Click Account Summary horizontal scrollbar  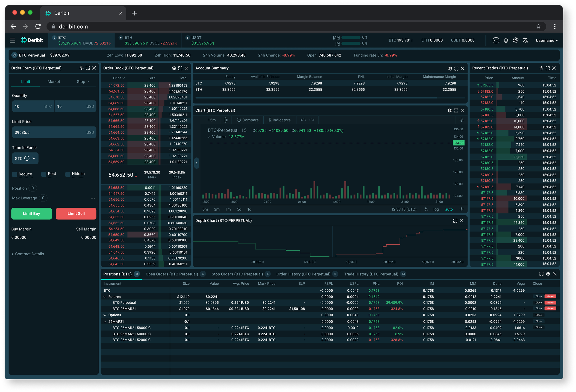coord(316,98)
